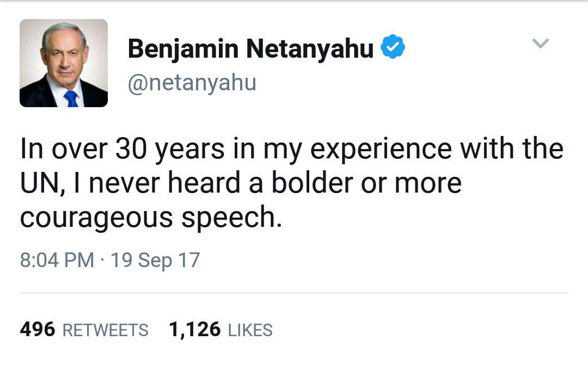Open Benjamin Netanyahu's profile photo
This screenshot has height=365, width=588.
[64, 63]
